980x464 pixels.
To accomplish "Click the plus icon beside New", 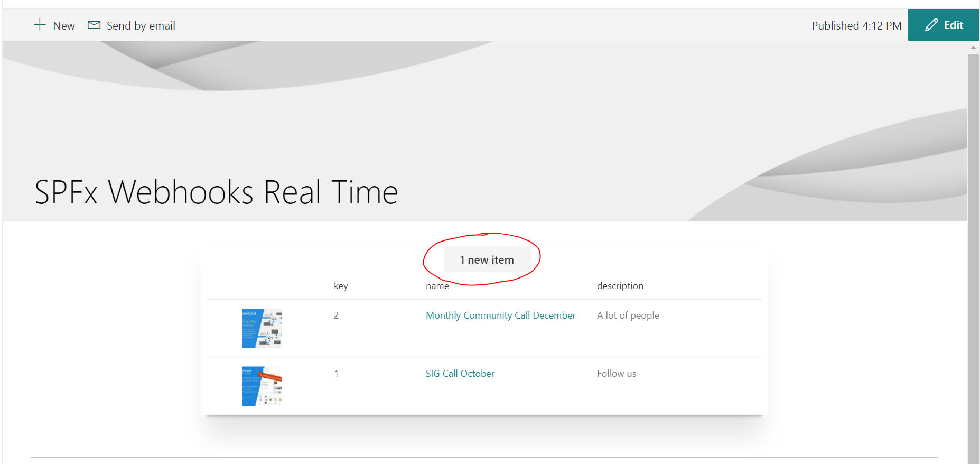I will pyautogui.click(x=40, y=25).
